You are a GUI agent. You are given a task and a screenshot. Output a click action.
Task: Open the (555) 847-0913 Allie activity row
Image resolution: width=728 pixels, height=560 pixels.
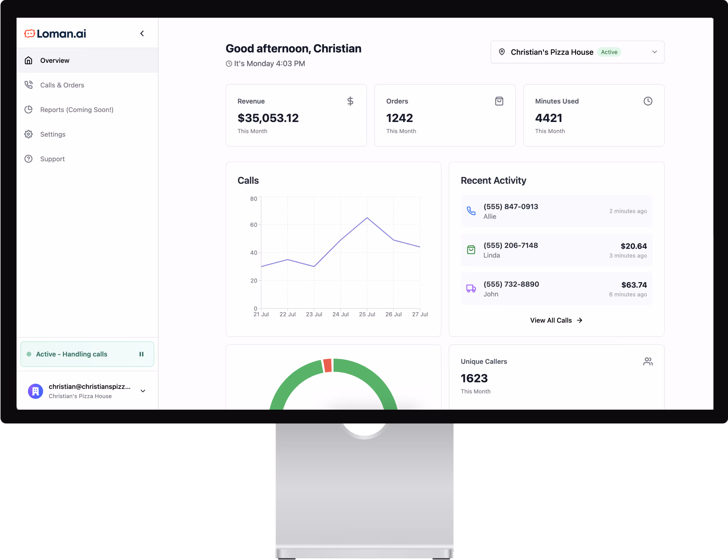click(557, 211)
